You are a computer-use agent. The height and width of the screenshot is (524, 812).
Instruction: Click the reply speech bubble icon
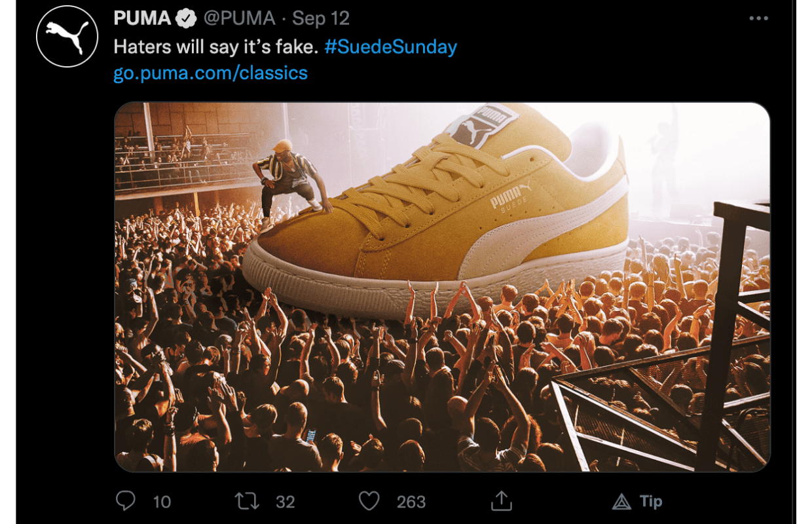coord(125,501)
